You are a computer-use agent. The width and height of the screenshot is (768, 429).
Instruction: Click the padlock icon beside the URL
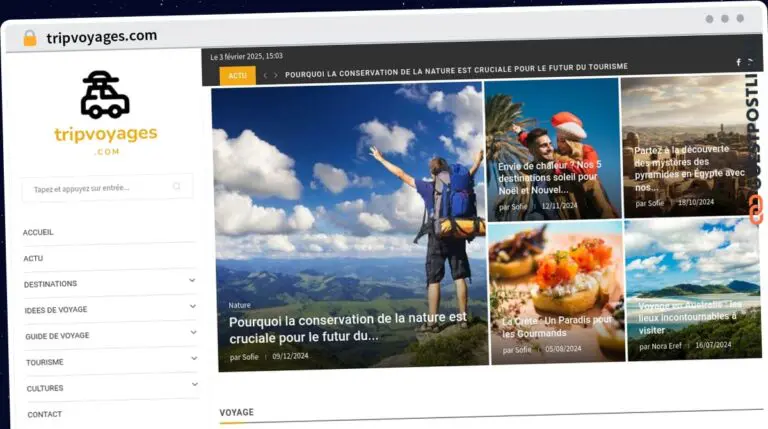coord(29,38)
